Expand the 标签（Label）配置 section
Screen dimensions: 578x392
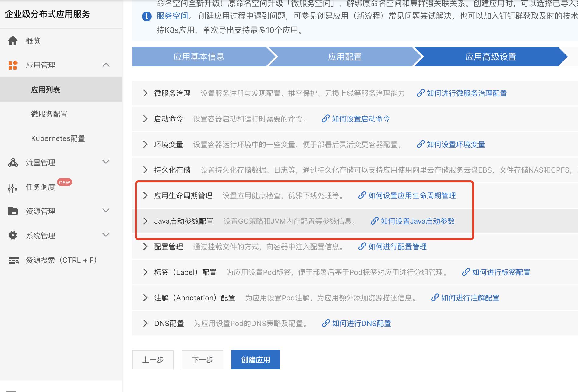[145, 272]
